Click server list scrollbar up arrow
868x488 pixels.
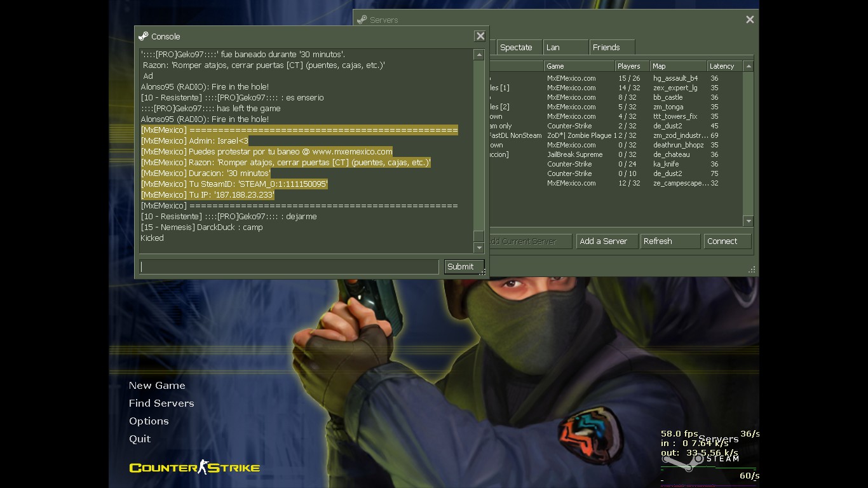(x=749, y=66)
